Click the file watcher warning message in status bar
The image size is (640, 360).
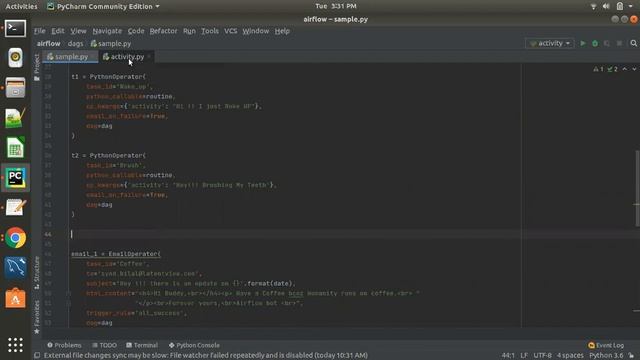pyautogui.click(x=206, y=356)
